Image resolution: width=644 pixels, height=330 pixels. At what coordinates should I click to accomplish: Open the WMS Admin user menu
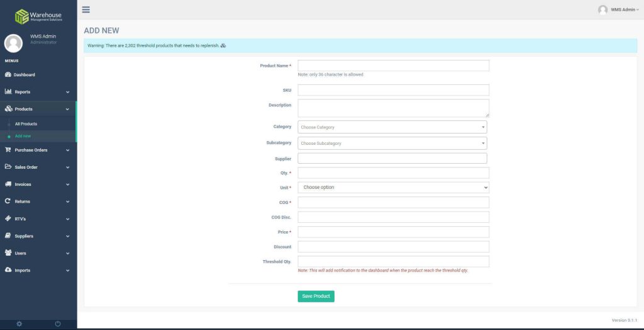click(618, 10)
